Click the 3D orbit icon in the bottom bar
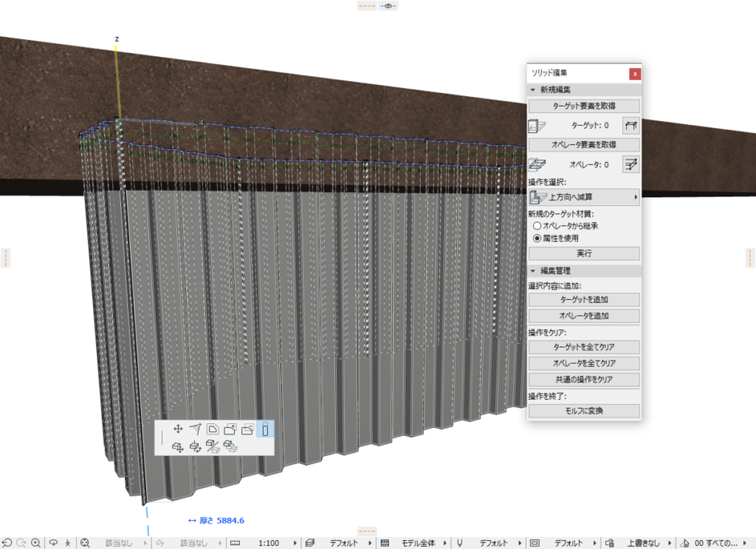Image resolution: width=756 pixels, height=549 pixels. point(54,543)
